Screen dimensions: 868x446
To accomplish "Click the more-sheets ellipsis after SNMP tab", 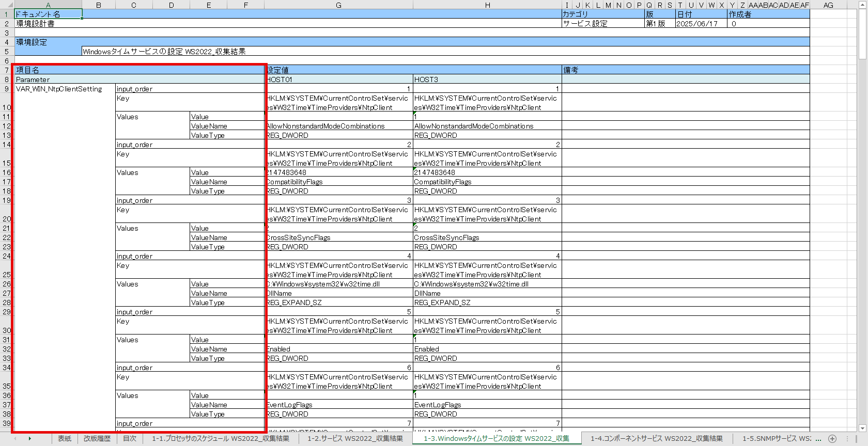I will pyautogui.click(x=817, y=439).
